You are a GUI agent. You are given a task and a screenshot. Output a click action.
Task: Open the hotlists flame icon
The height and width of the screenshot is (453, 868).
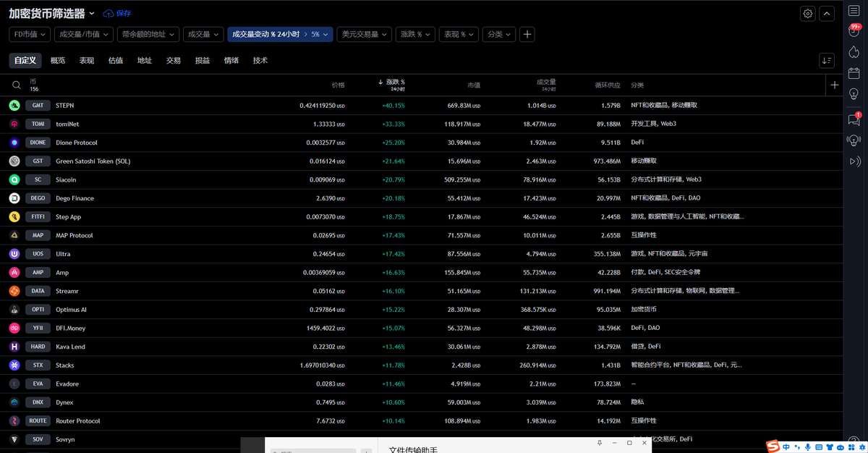[x=854, y=52]
